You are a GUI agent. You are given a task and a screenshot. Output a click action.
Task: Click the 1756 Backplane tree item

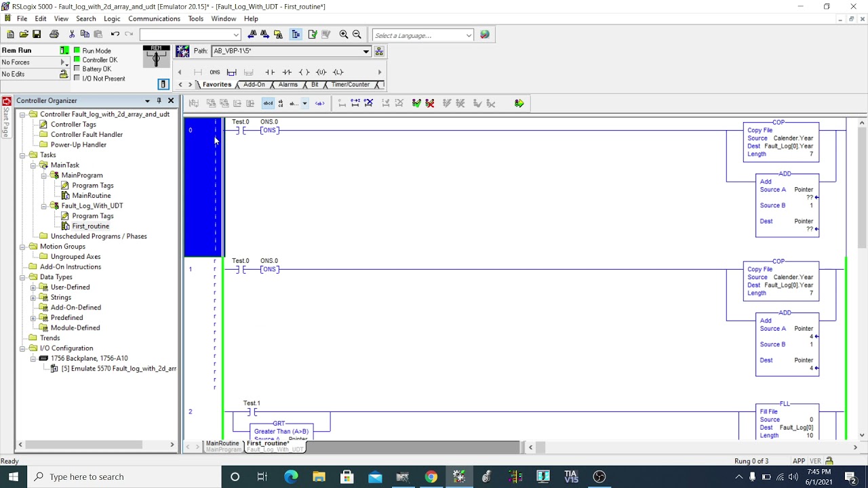[x=89, y=359]
